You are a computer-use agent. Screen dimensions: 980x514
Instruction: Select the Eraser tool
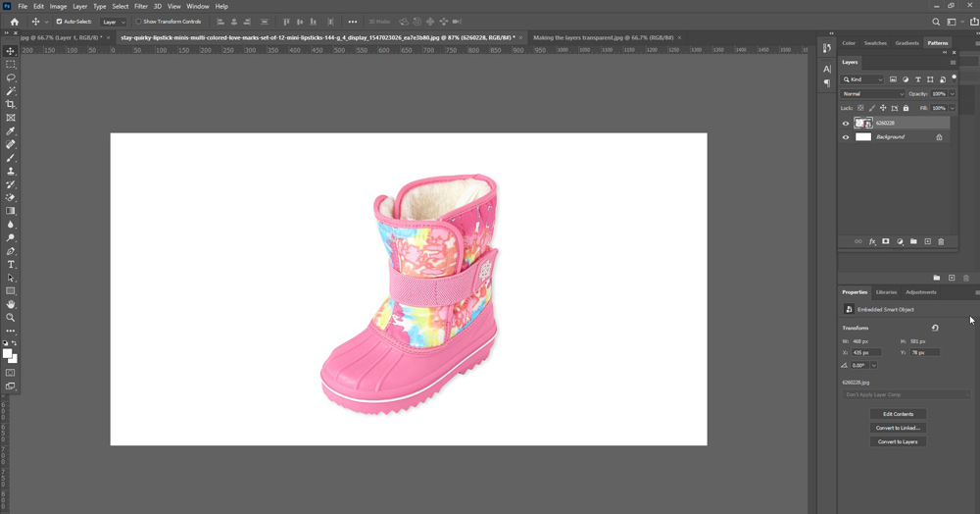click(11, 197)
